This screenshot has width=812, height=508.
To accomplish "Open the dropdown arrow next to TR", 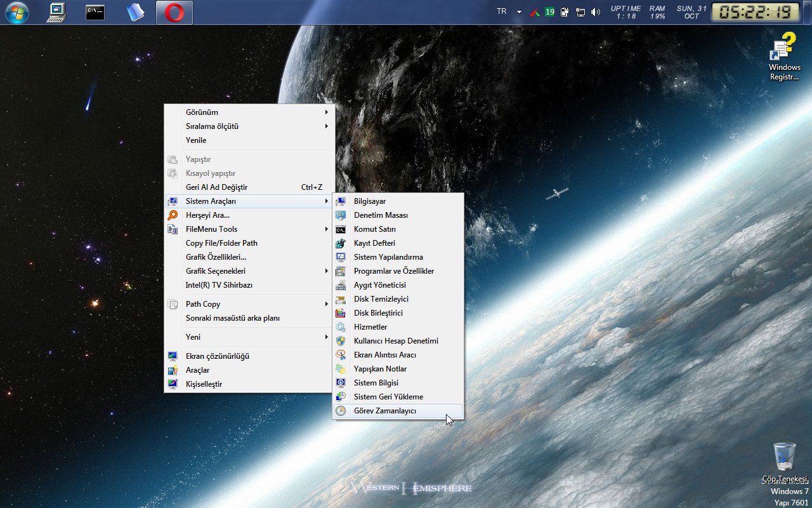I will [519, 12].
